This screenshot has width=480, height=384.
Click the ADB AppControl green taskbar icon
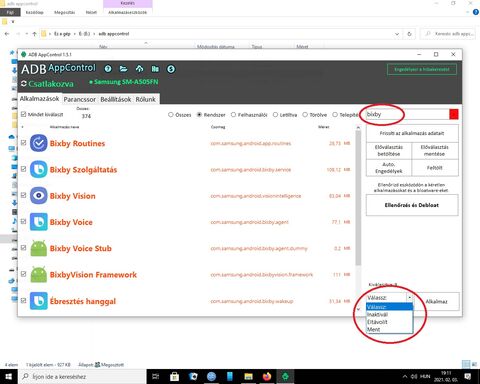tap(285, 377)
